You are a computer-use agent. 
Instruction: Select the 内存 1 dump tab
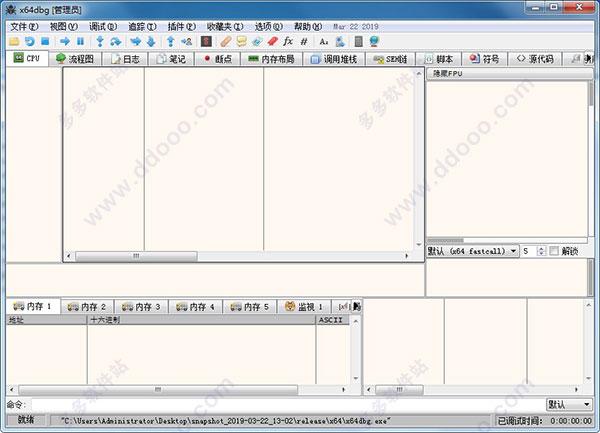click(x=33, y=306)
